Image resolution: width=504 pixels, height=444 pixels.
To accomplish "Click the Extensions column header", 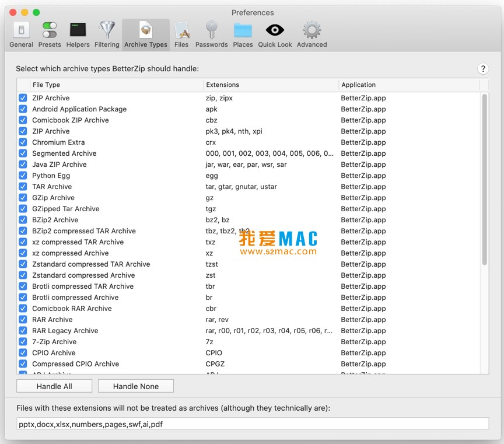I will click(271, 85).
